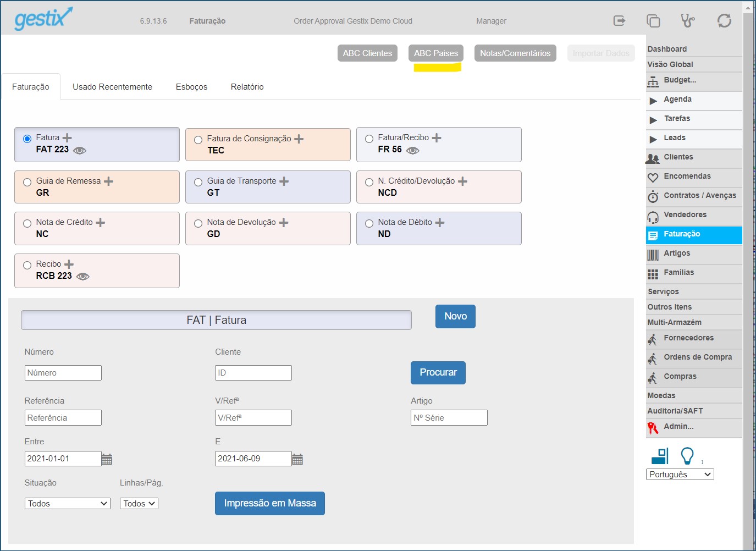756x551 pixels.
Task: Click the gestix logo
Action: [x=43, y=18]
